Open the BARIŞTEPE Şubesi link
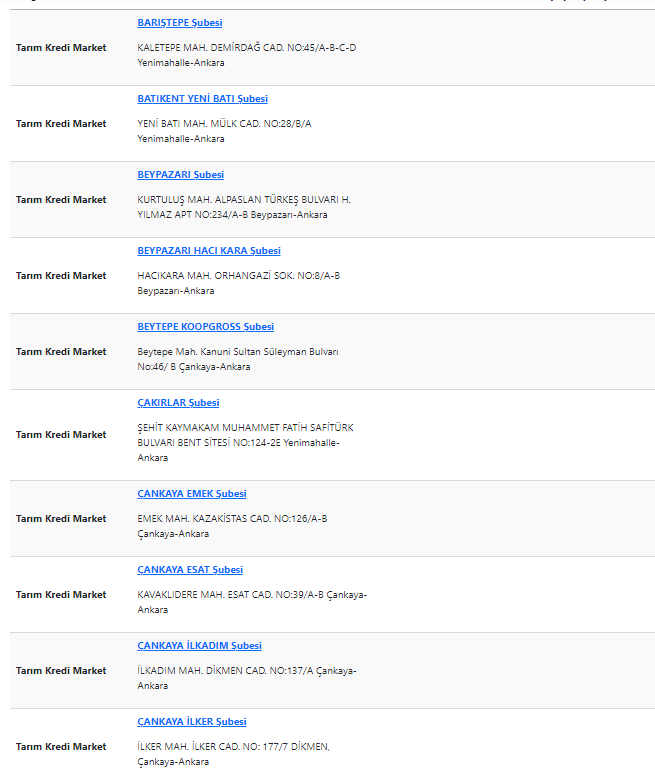 [x=180, y=23]
